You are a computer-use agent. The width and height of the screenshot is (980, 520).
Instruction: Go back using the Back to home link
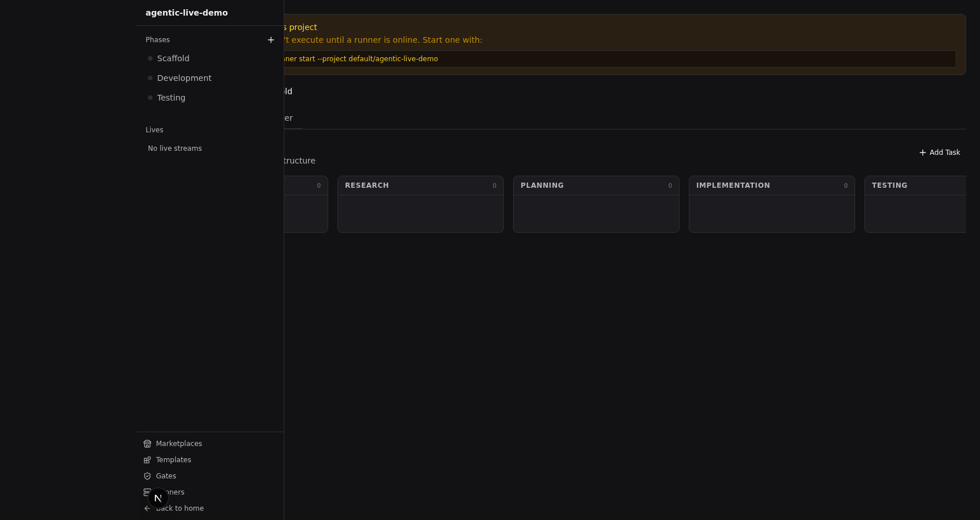point(179,508)
